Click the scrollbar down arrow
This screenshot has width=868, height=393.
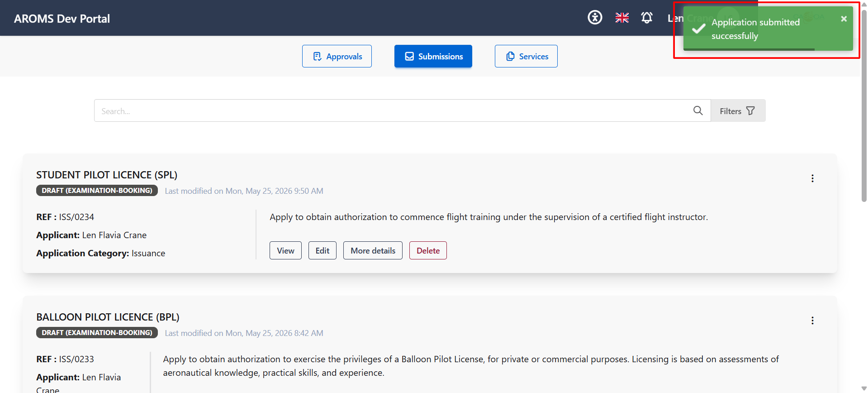tap(864, 389)
